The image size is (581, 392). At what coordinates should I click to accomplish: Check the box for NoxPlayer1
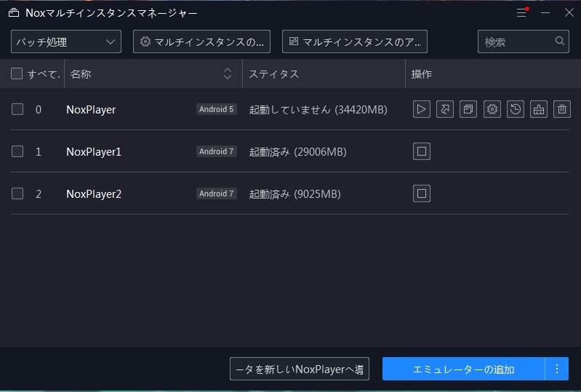click(17, 151)
